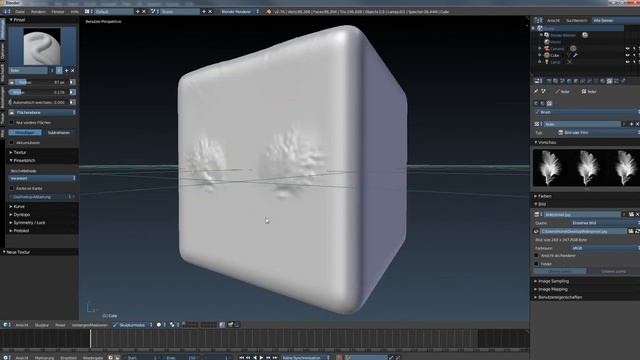Select the Hinzufügen brush direction
Screen dimensions: 640x360
[25, 133]
